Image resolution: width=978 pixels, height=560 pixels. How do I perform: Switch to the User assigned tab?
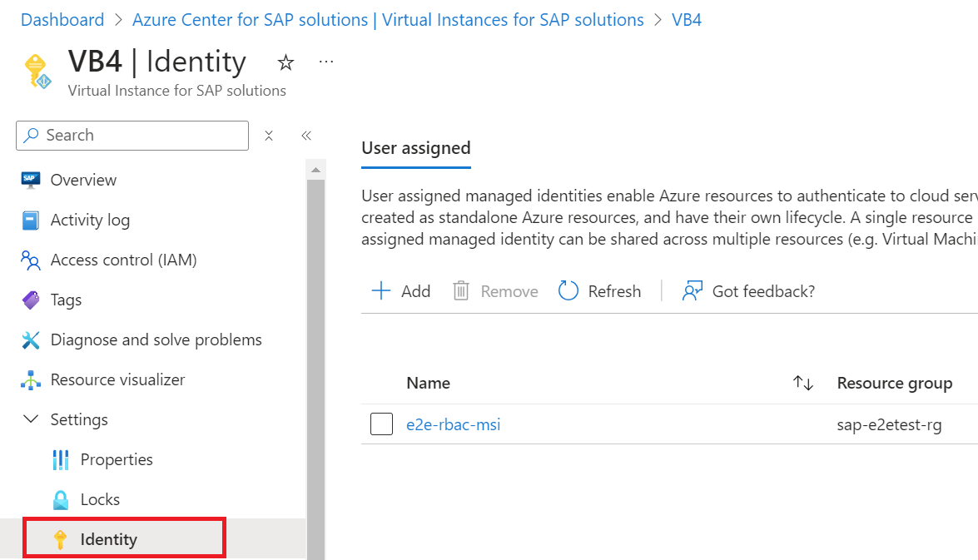click(x=416, y=148)
